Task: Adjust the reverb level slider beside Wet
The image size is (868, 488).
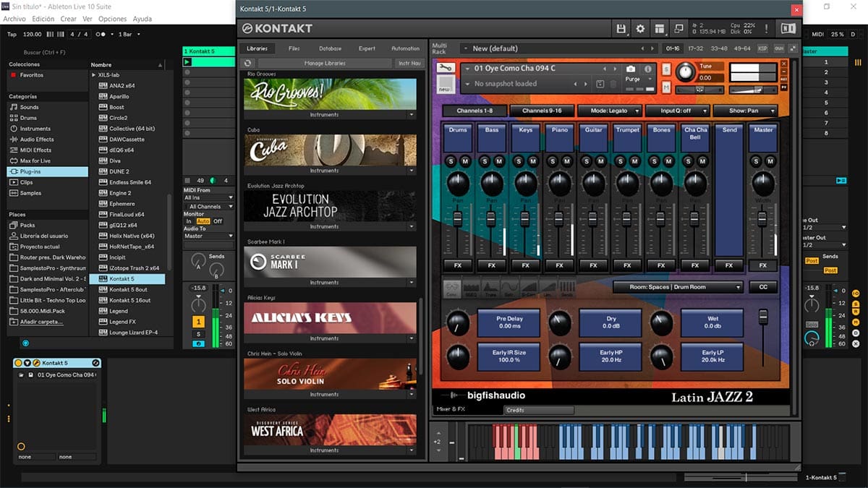Action: point(763,317)
